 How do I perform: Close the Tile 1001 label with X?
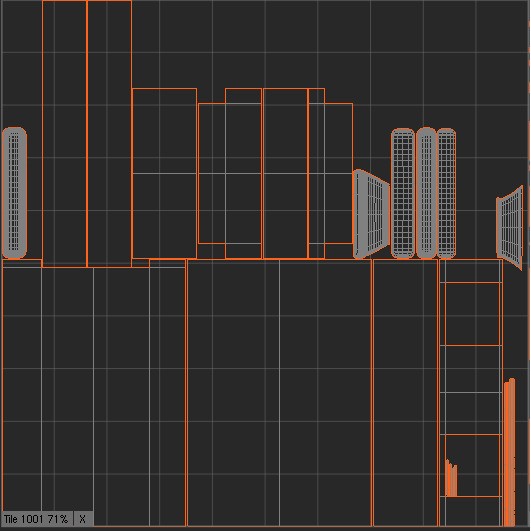(82, 519)
